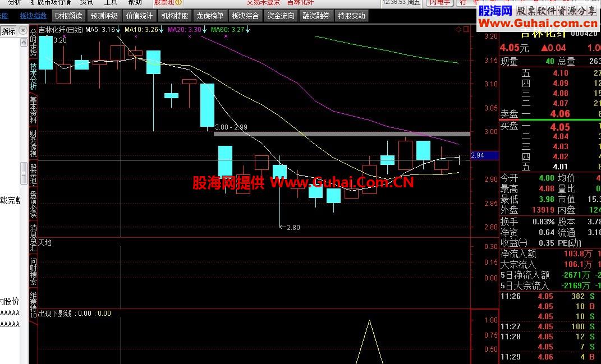
Task: Open the 板块综合 tab
Action: 245,16
